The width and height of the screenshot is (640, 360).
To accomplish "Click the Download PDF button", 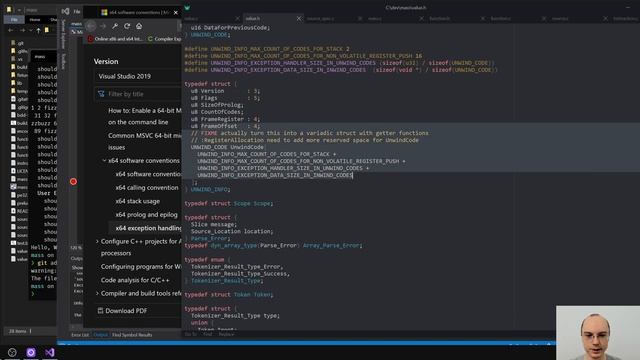I will pyautogui.click(x=122, y=311).
